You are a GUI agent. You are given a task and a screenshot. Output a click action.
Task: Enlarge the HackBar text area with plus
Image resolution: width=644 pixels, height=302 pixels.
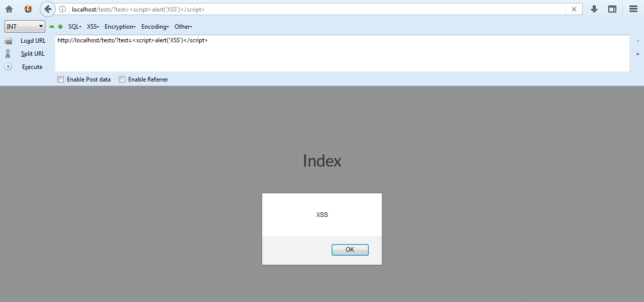638,54
